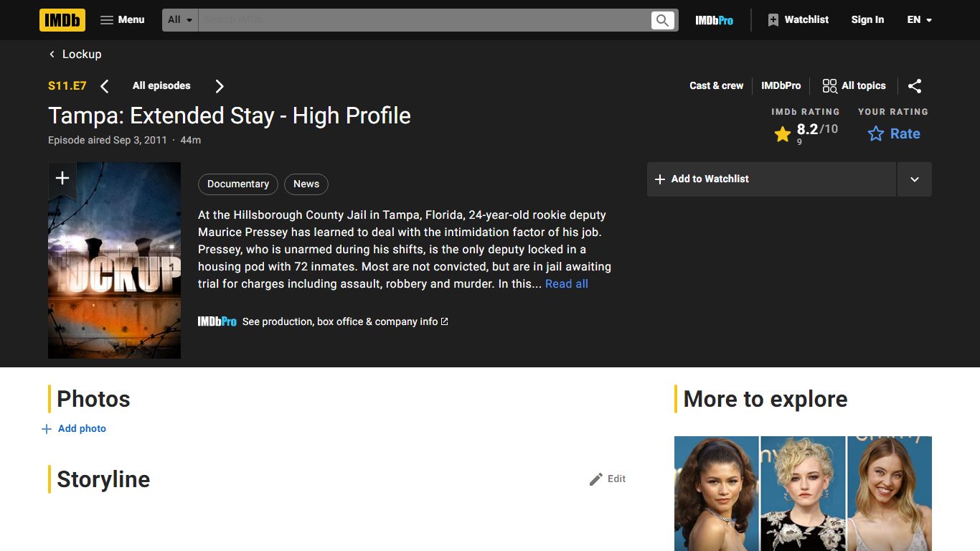Image resolution: width=980 pixels, height=551 pixels.
Task: Open IMDbPro link beside Cast & crew
Action: coord(781,85)
